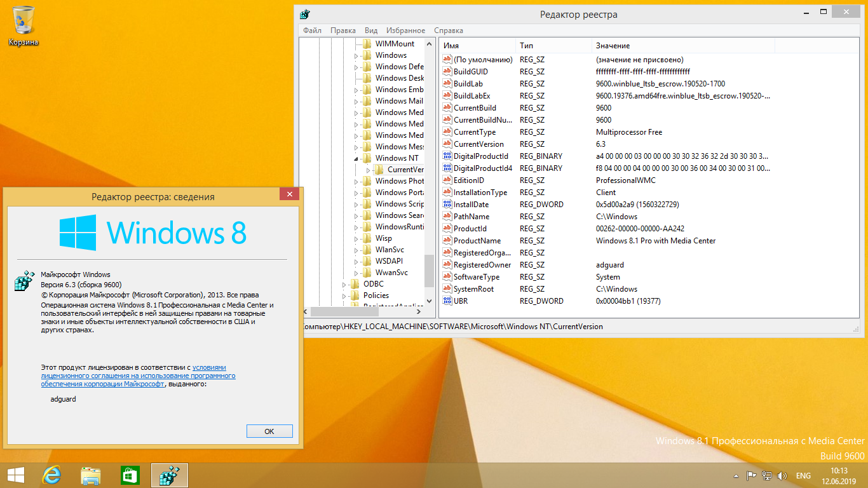Open the network tray icon
Screen dimensions: 868x488
point(768,475)
